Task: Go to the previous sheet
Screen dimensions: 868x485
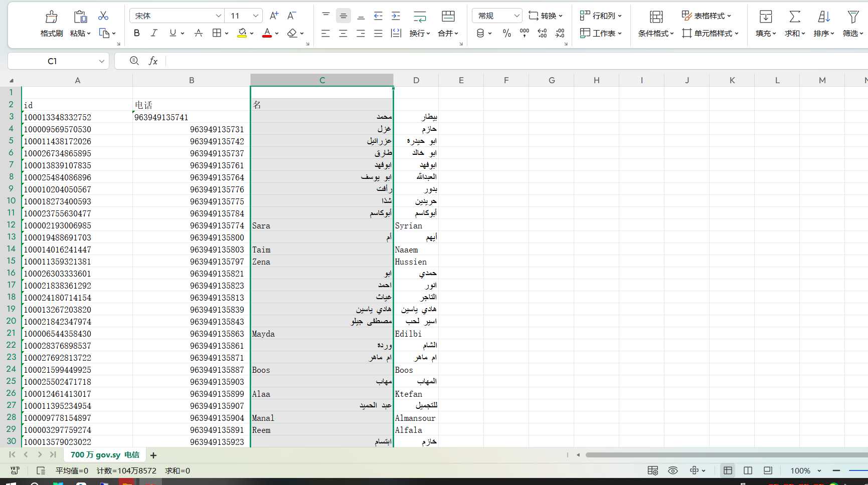Action: 26,454
